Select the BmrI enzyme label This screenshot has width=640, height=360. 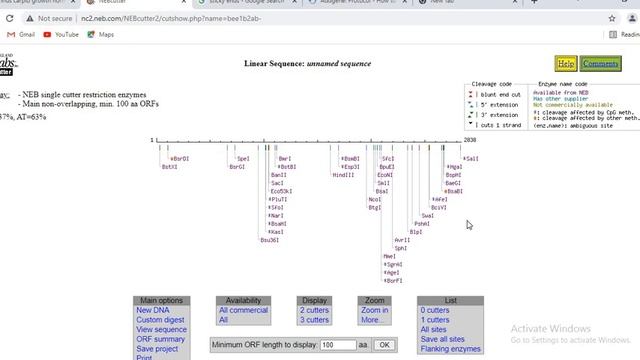coord(285,159)
